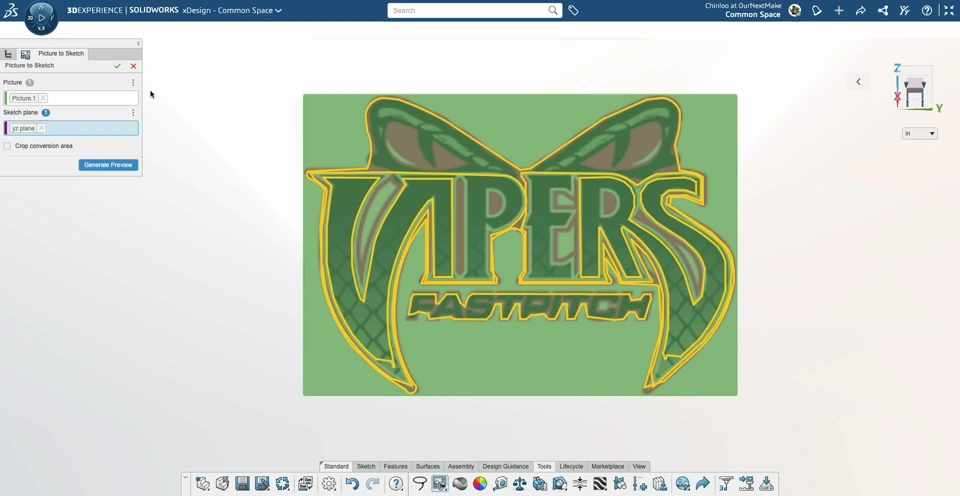The width and height of the screenshot is (960, 496).
Task: Switch to the Surfaces toolbar tab
Action: point(428,467)
